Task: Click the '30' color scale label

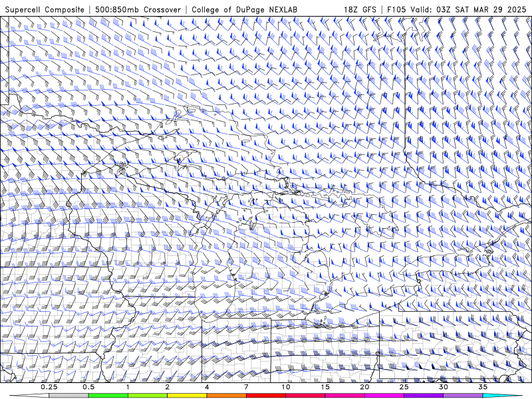Action: [x=444, y=387]
